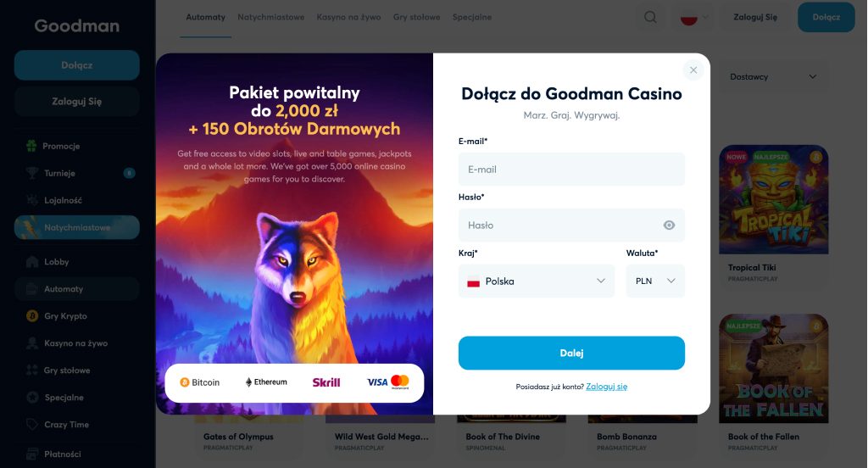
Task: Click the Specjalne star icon
Action: pyautogui.click(x=32, y=398)
